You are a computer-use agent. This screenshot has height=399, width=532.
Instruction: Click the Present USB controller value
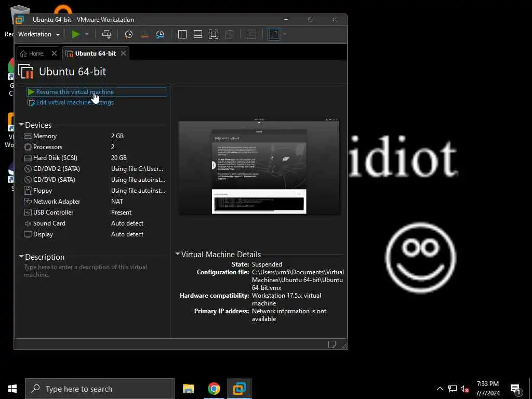click(121, 212)
